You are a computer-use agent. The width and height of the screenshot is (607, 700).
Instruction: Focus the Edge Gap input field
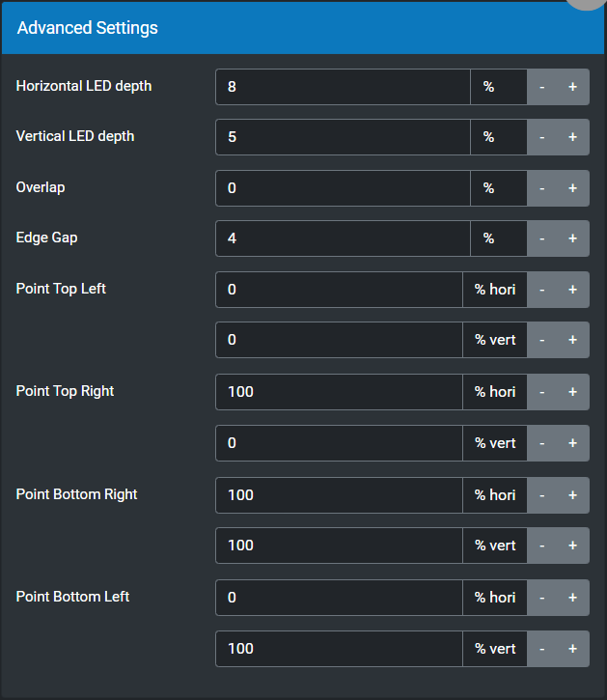[343, 238]
